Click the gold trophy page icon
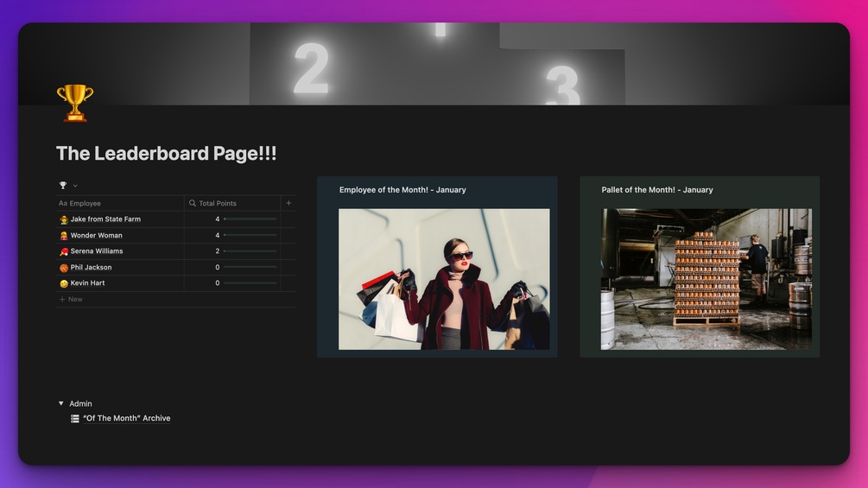 pyautogui.click(x=75, y=103)
